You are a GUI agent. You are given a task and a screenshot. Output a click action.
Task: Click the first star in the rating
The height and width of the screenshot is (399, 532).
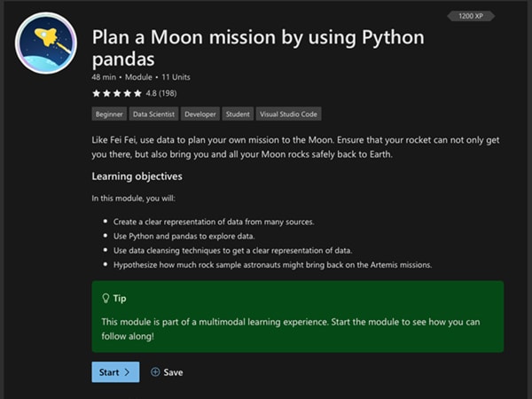point(97,92)
